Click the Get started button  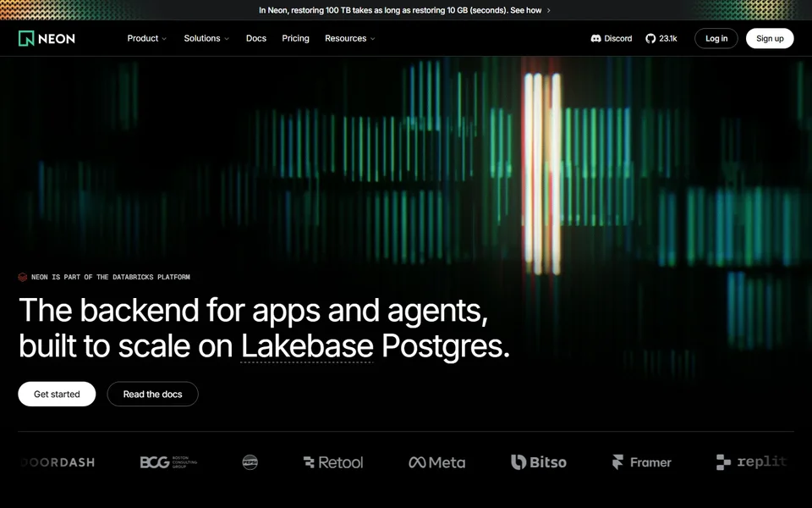pyautogui.click(x=57, y=394)
